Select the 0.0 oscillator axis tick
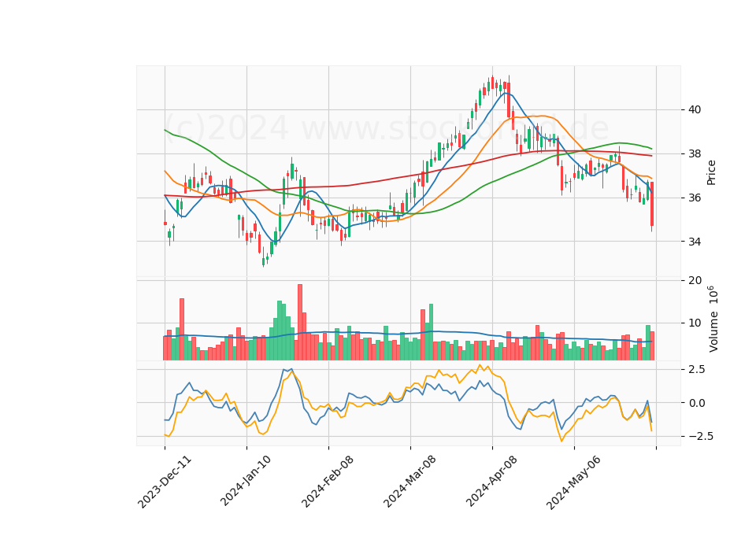This screenshot has height=543, width=756. [x=696, y=403]
